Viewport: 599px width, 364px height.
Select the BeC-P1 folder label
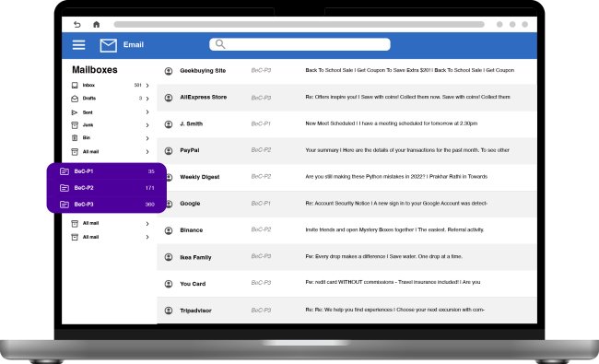click(84, 171)
